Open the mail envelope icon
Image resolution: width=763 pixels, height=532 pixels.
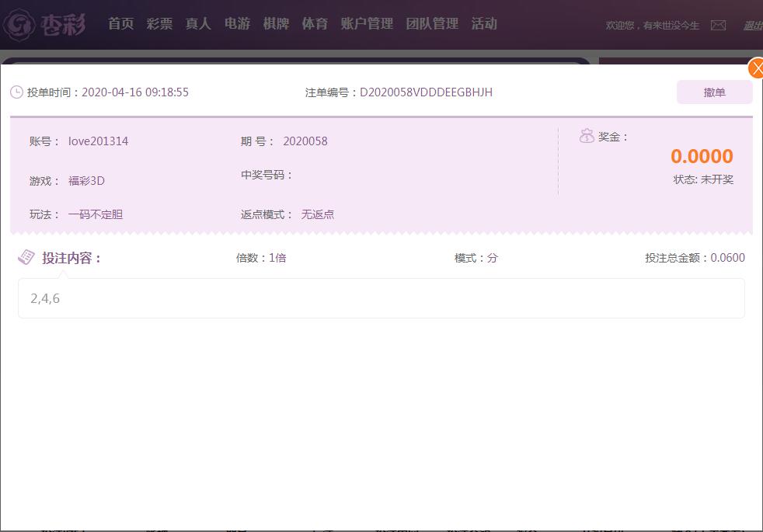718,26
